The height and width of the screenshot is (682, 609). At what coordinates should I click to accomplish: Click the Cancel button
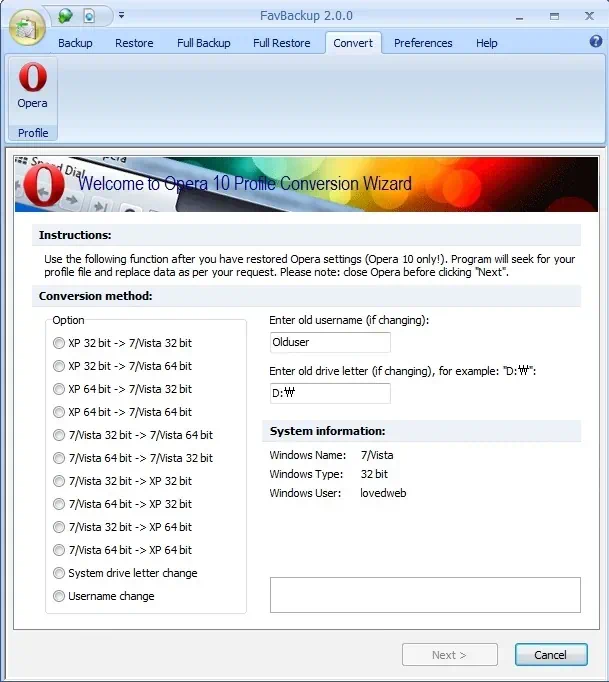(x=551, y=655)
